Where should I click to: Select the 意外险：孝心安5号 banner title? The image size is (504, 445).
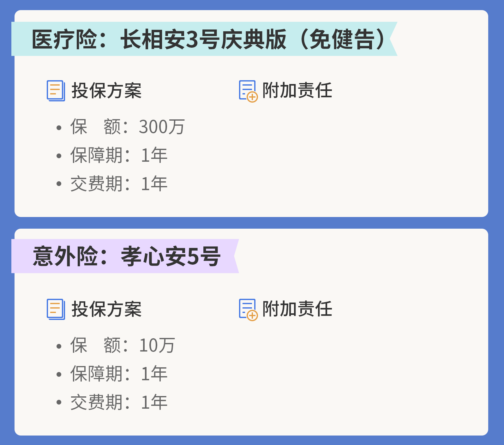point(126,256)
